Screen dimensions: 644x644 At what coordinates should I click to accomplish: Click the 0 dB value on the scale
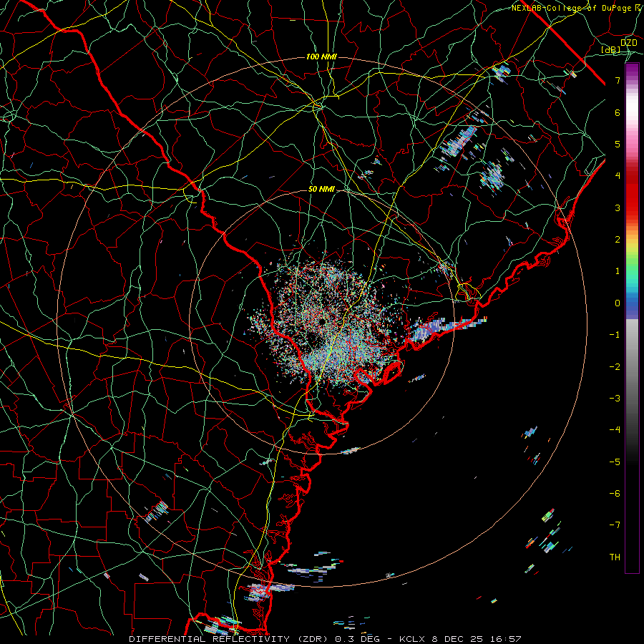618,303
